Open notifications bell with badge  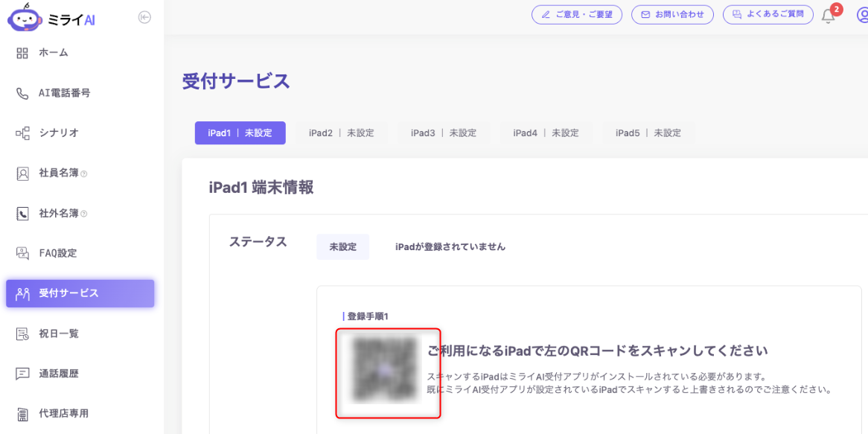coord(829,16)
